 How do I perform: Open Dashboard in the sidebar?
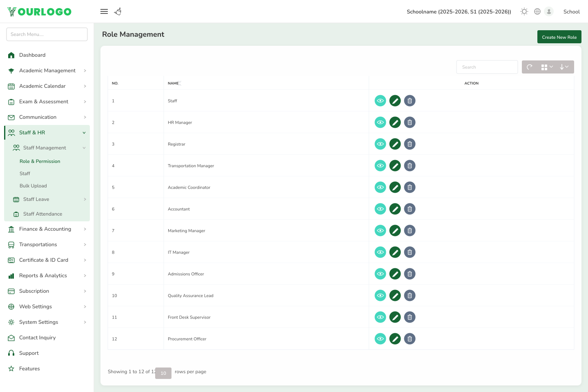click(x=47, y=55)
